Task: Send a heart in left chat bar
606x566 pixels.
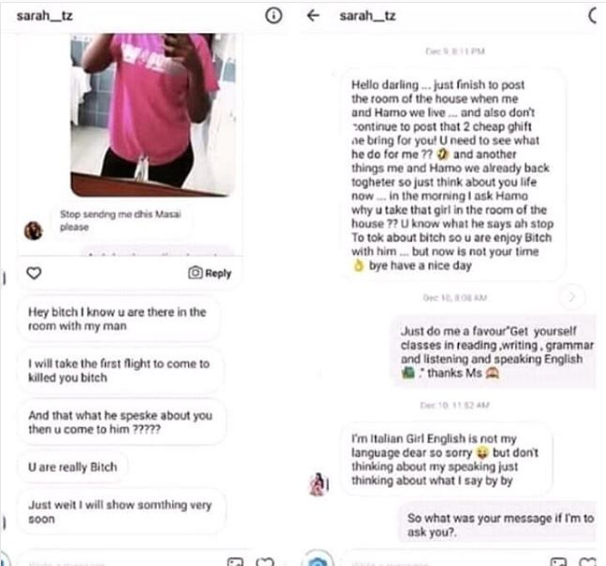Action: (x=265, y=562)
